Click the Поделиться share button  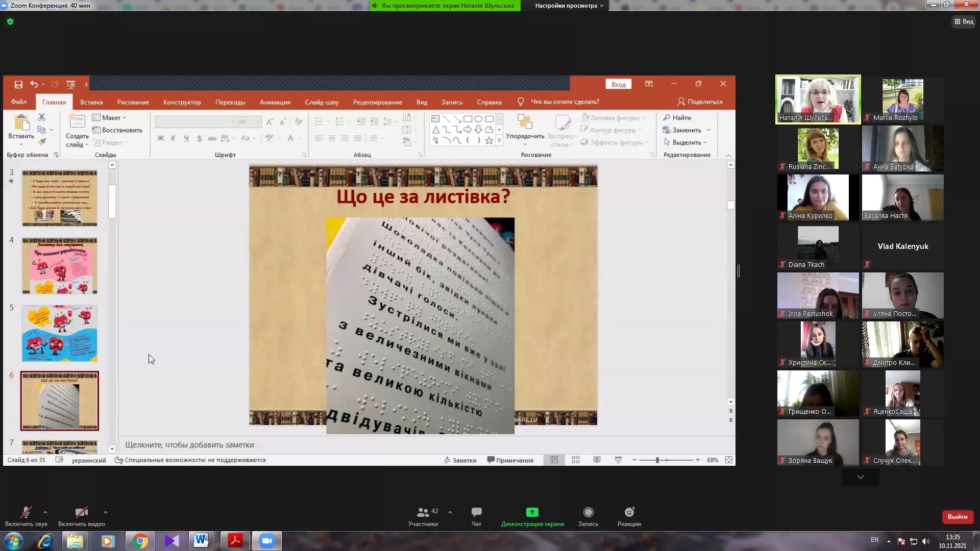click(700, 102)
